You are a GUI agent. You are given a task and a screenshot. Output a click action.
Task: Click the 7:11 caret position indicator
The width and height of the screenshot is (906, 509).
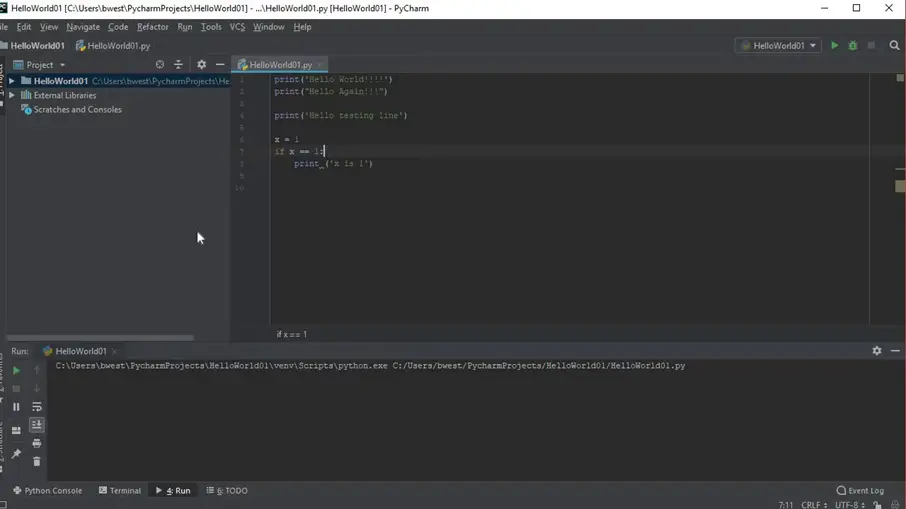coord(785,504)
